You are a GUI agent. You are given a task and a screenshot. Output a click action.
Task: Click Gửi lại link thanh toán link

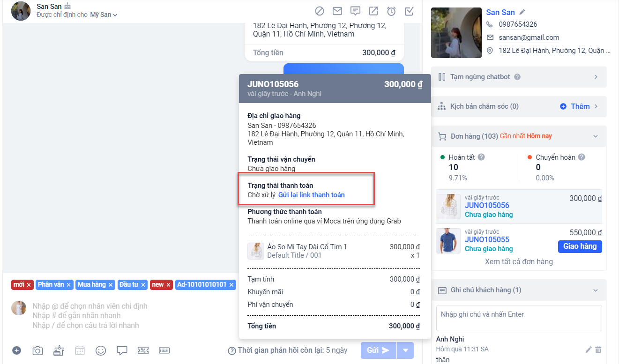311,195
